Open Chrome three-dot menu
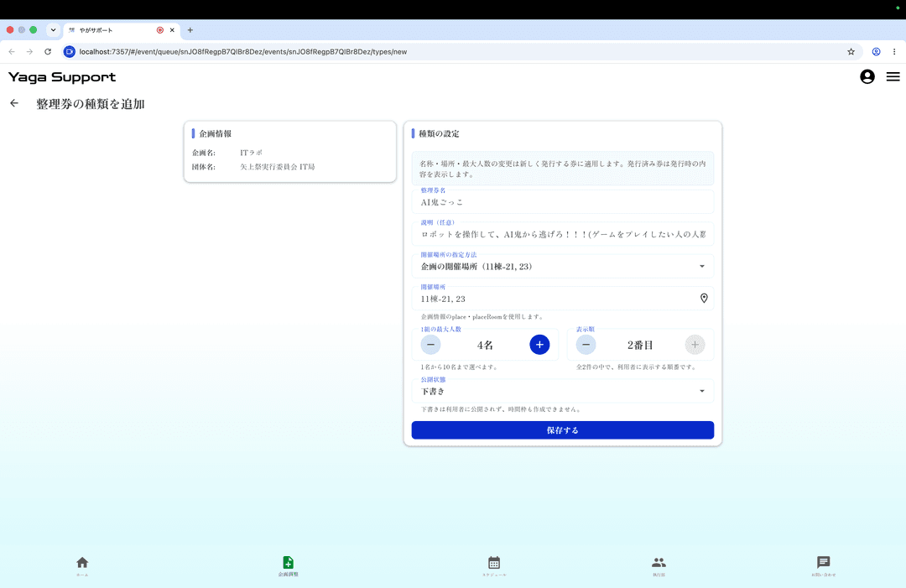Screen dimensions: 906x588 coord(894,51)
